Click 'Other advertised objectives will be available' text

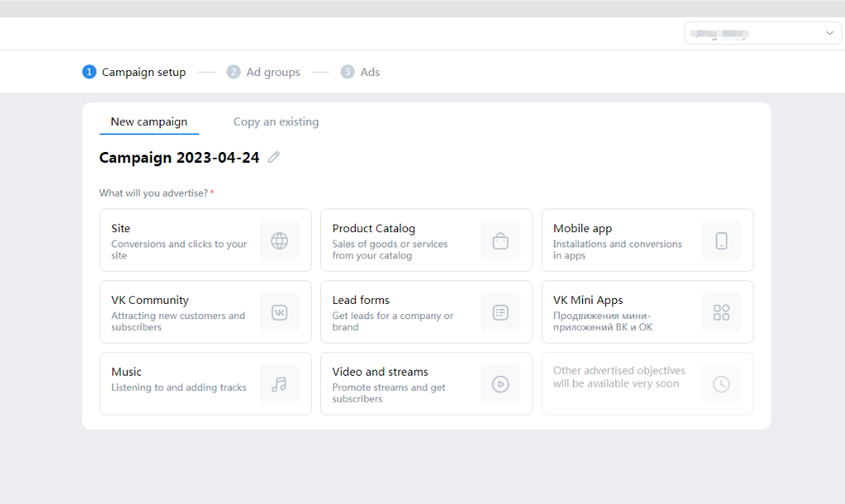(619, 377)
